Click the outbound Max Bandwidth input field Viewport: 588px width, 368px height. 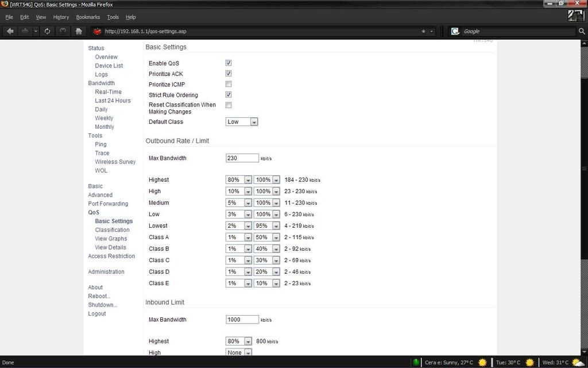pos(242,158)
